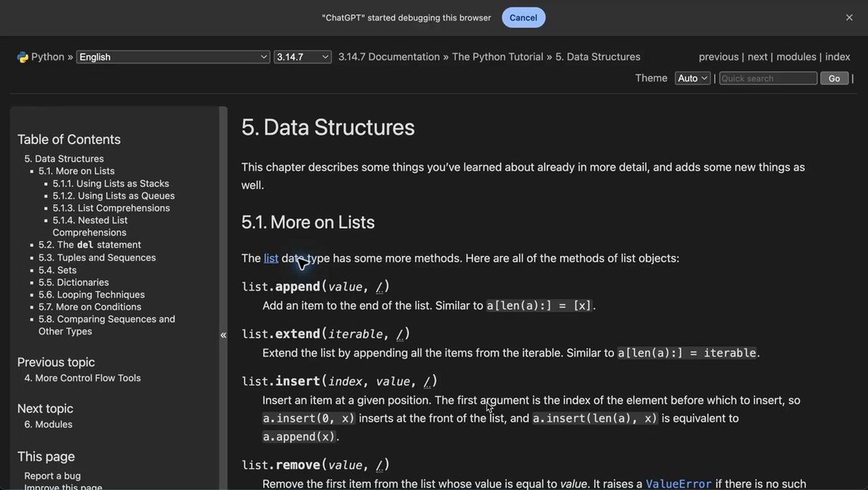Open the modules link
Viewport: 868px width, 490px height.
796,56
